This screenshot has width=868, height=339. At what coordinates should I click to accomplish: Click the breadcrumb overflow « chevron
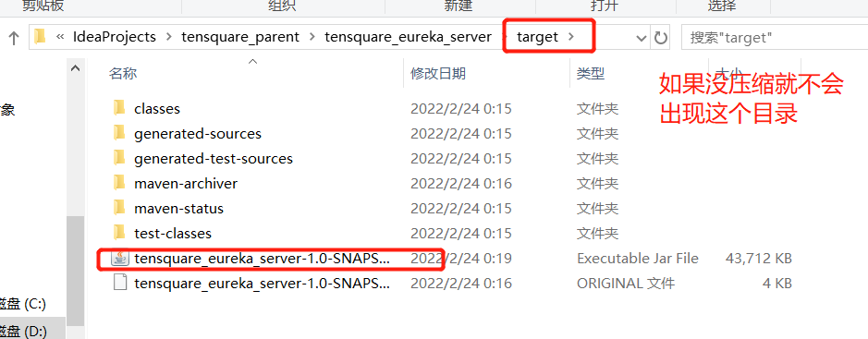pos(60,37)
